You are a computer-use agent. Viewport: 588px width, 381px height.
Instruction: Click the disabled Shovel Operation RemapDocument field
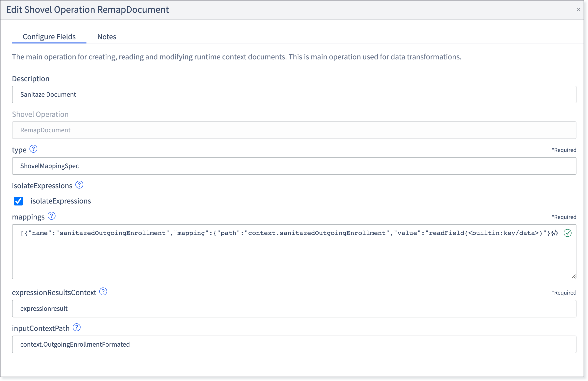294,130
